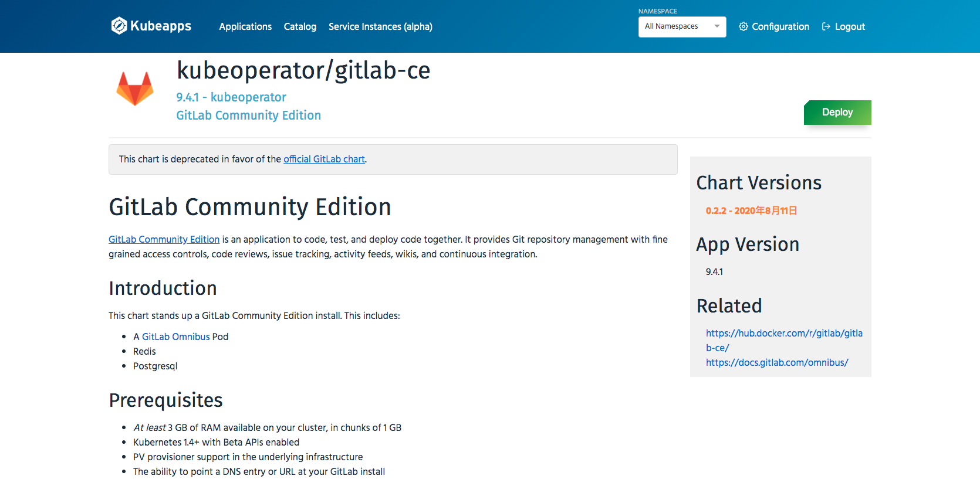Click the Related heading
The width and height of the screenshot is (980, 496).
[x=729, y=306]
